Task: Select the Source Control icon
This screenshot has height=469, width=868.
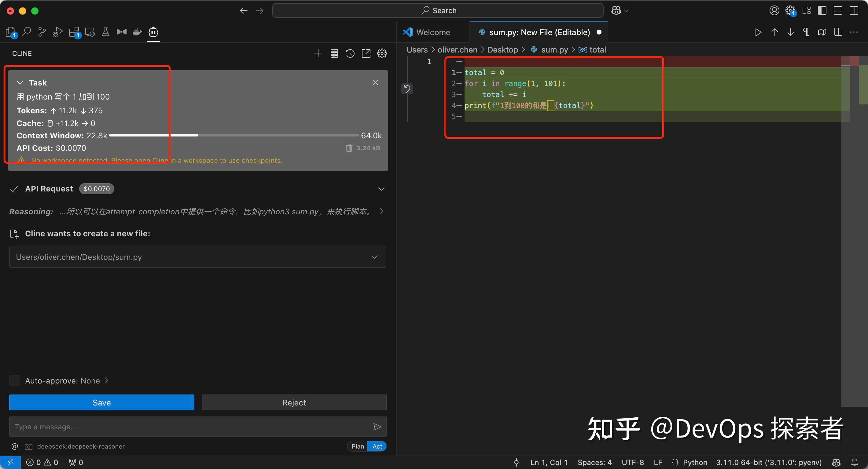Action: (x=42, y=32)
